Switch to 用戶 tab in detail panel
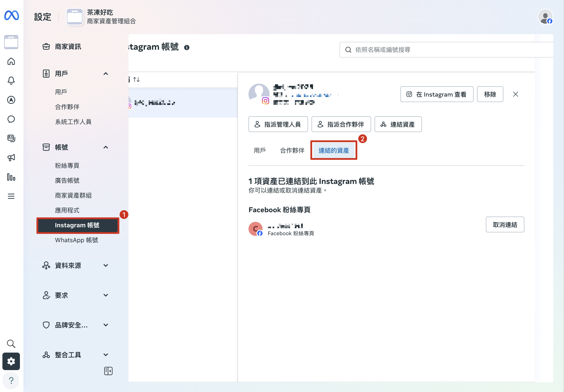This screenshot has width=564, height=392. click(260, 150)
